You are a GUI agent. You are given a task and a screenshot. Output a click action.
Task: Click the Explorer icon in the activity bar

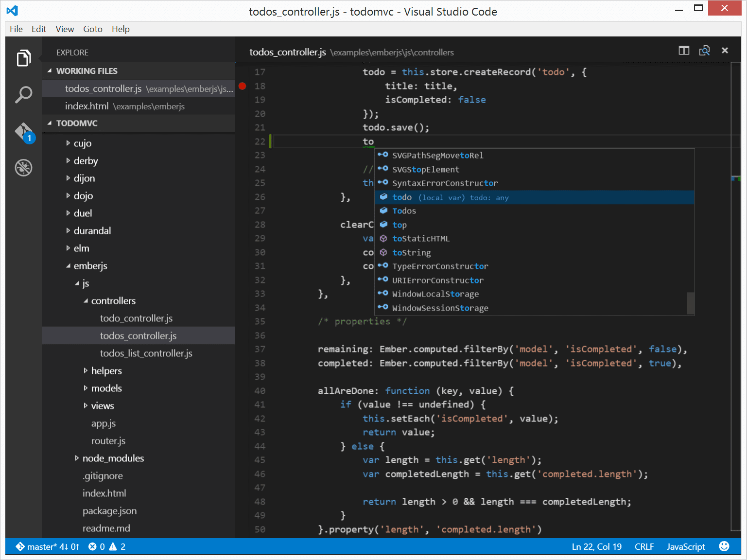(23, 58)
